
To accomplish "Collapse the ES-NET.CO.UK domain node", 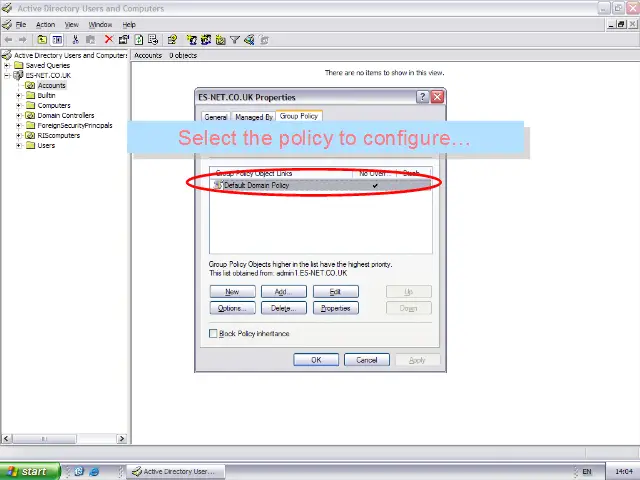I will pos(7,76).
